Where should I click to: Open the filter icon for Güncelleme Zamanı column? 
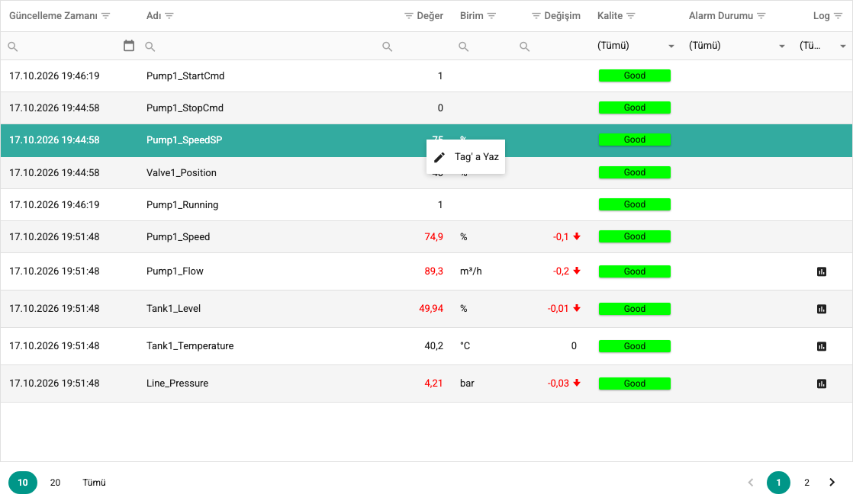pos(106,16)
